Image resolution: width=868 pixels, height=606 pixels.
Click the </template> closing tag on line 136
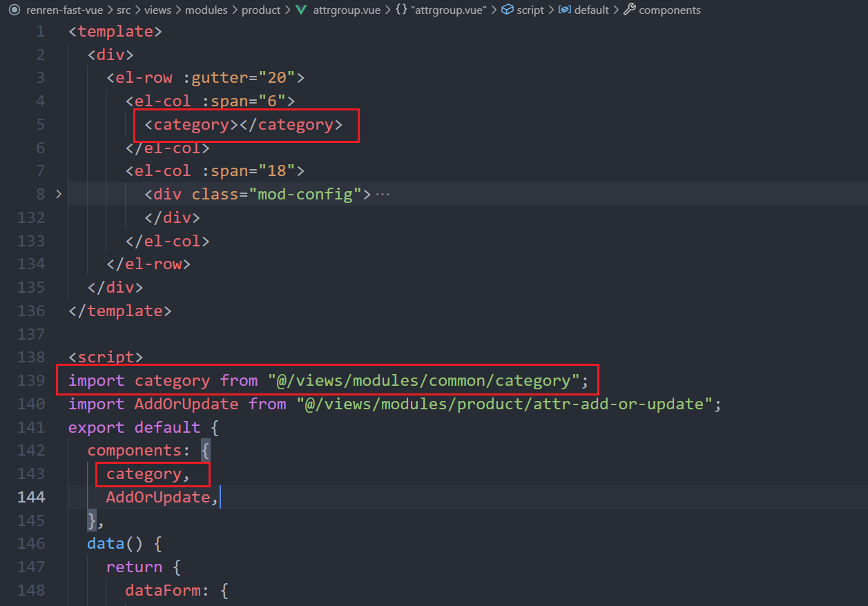pyautogui.click(x=120, y=311)
